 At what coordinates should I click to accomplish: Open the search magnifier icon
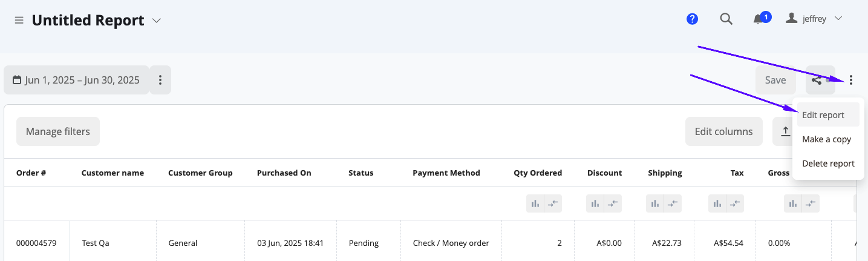click(x=726, y=19)
